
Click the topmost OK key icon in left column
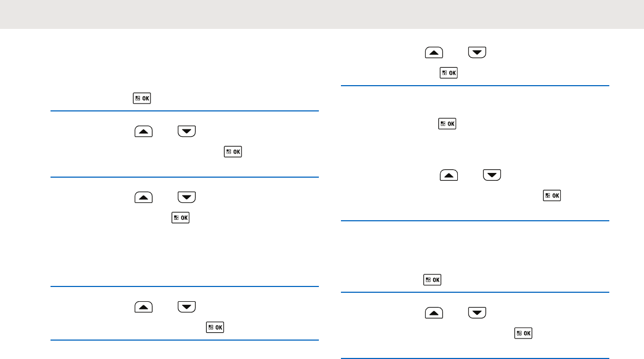[x=142, y=98]
